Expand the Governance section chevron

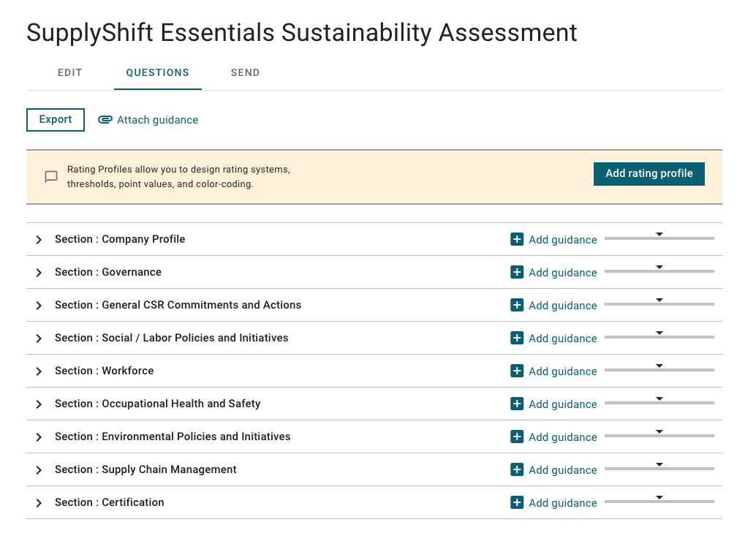[39, 273]
